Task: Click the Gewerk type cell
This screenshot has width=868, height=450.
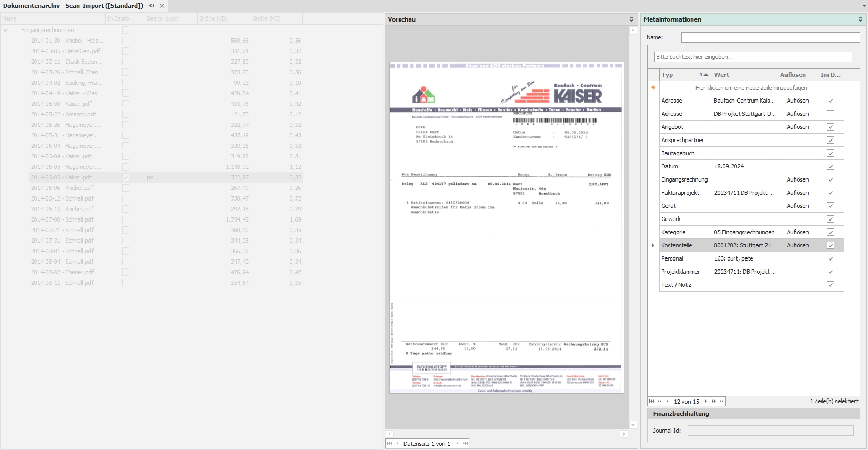Action: click(685, 219)
